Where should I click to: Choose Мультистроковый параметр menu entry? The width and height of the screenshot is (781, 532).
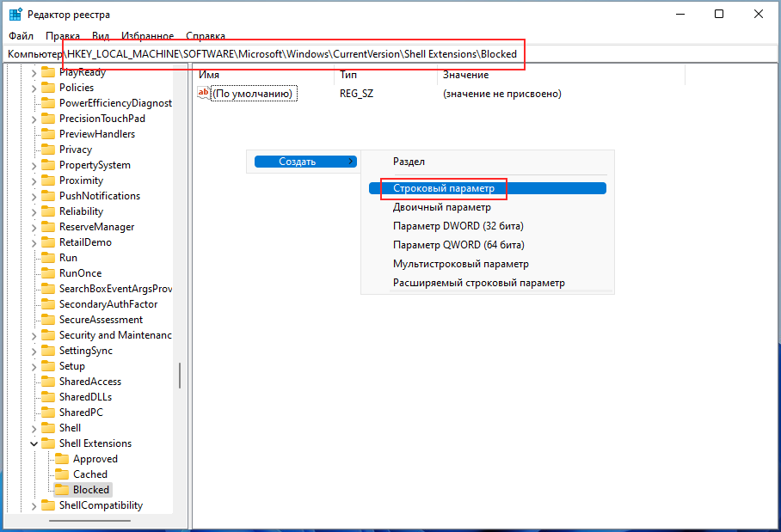488,264
